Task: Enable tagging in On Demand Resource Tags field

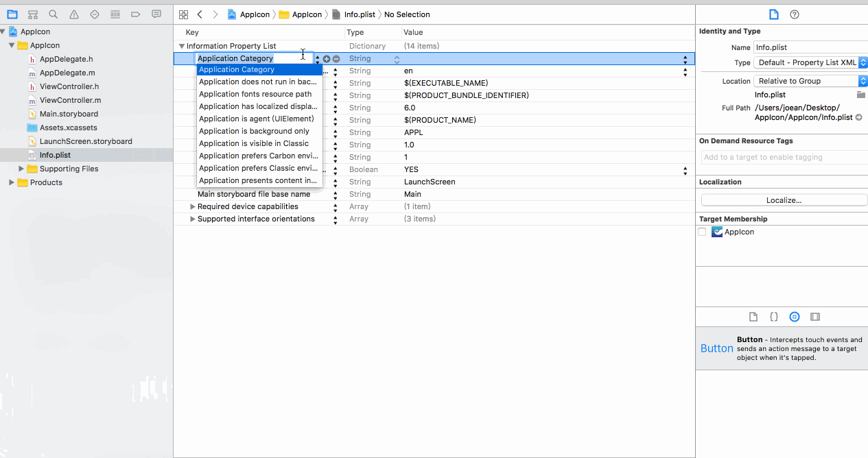Action: tap(783, 157)
